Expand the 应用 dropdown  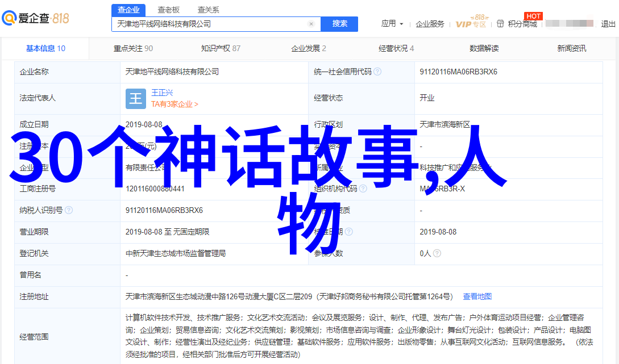(392, 24)
